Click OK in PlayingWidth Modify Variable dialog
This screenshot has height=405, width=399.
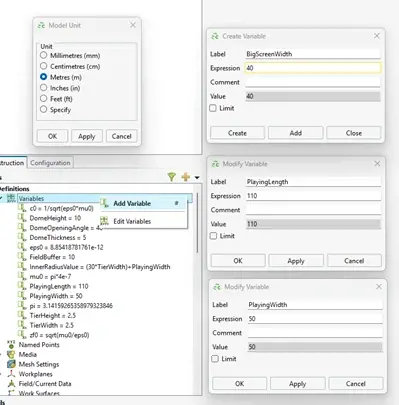tap(240, 383)
